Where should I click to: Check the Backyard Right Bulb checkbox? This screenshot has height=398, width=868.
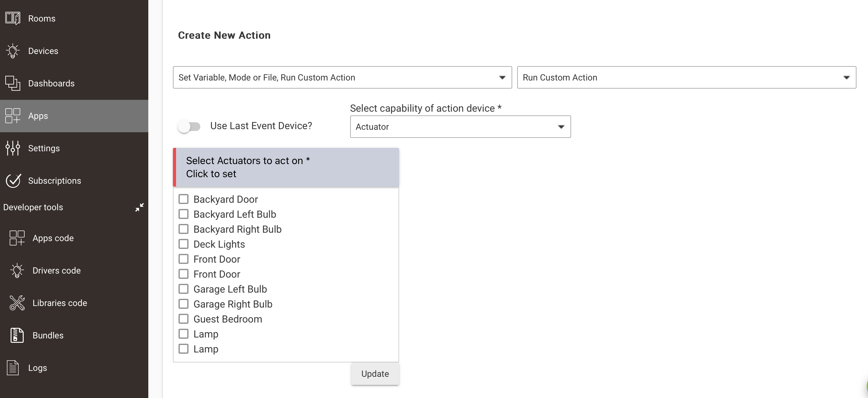183,229
